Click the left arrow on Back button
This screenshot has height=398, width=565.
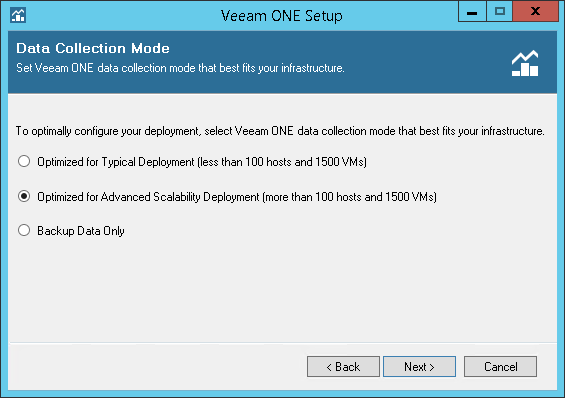(x=329, y=367)
